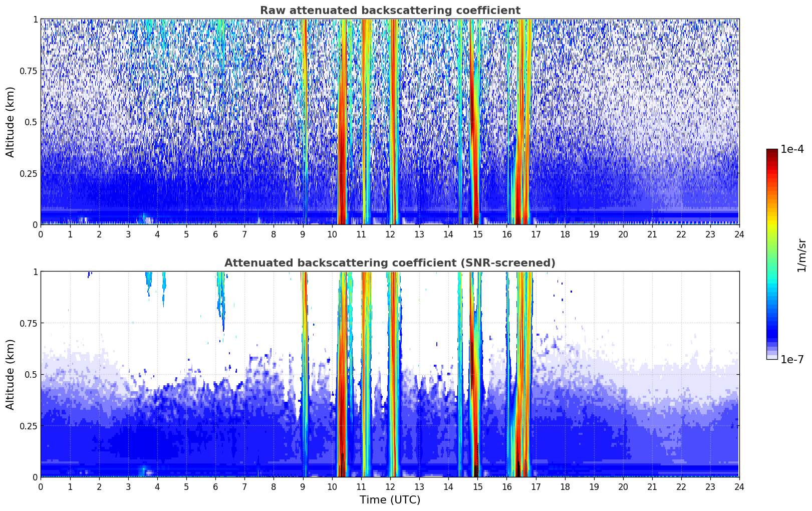Click altitude tick 1 on the raw plot
The width and height of the screenshot is (812, 511).
point(35,19)
